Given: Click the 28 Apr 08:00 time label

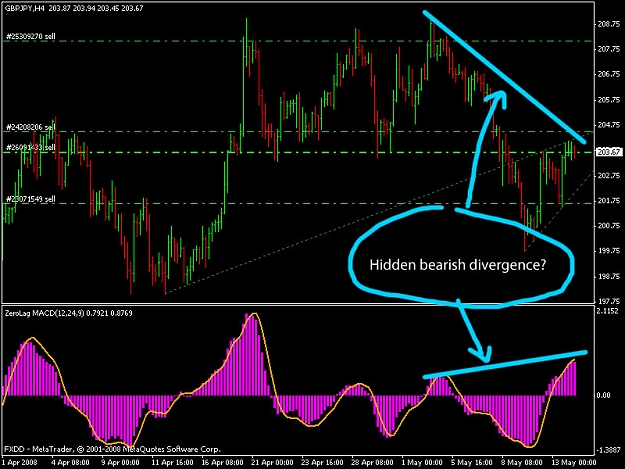Looking at the screenshot, I should [372, 463].
